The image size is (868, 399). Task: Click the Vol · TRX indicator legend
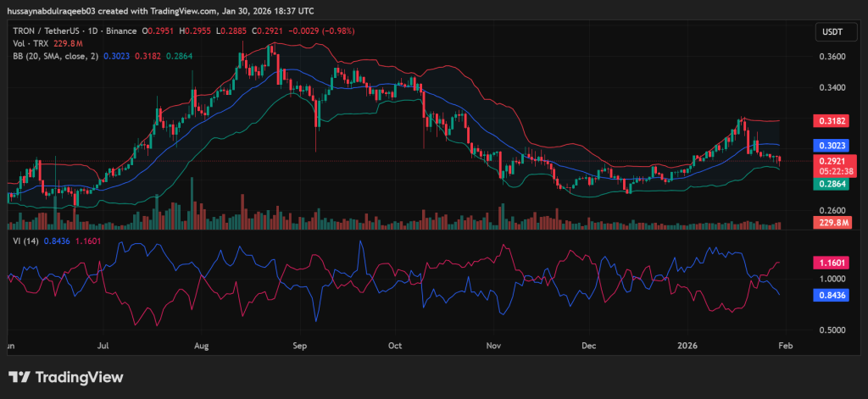[x=30, y=43]
